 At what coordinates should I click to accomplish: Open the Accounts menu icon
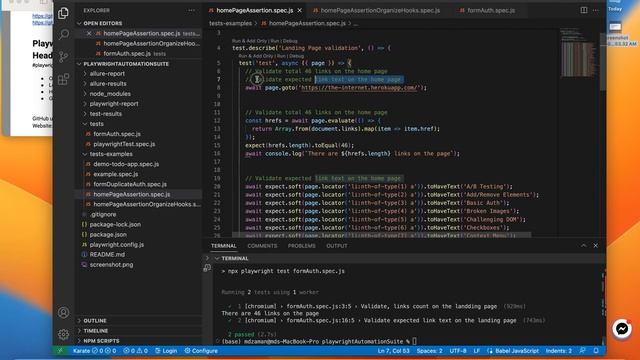pyautogui.click(x=63, y=312)
